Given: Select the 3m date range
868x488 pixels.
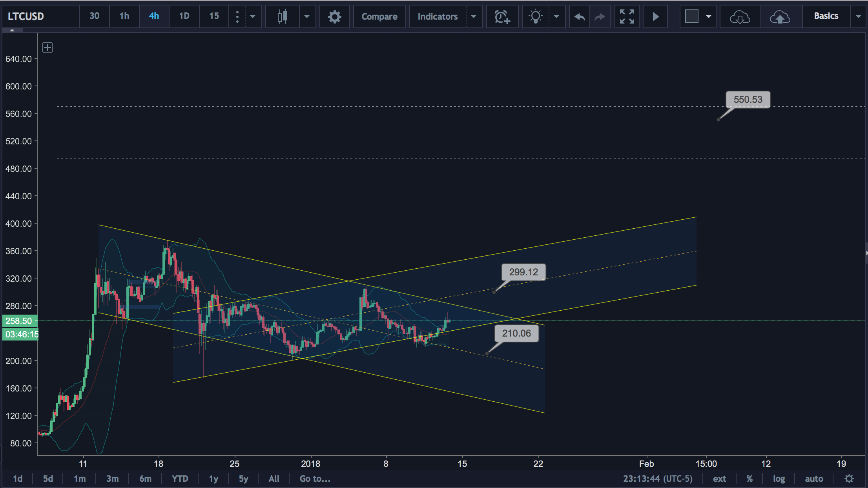Looking at the screenshot, I should [113, 479].
